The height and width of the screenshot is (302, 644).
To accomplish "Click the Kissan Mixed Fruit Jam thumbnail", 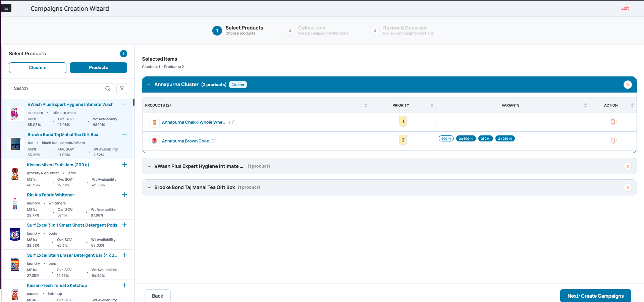I will click(x=15, y=174).
